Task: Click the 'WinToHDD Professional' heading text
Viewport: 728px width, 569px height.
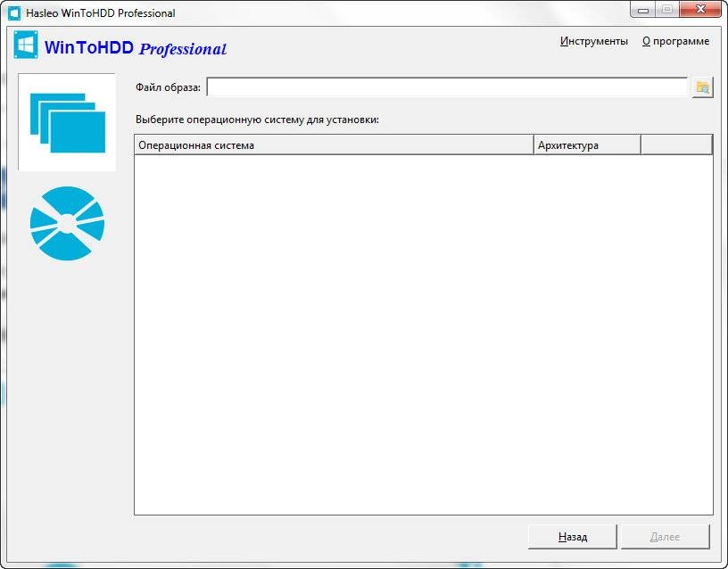Action: [x=136, y=48]
